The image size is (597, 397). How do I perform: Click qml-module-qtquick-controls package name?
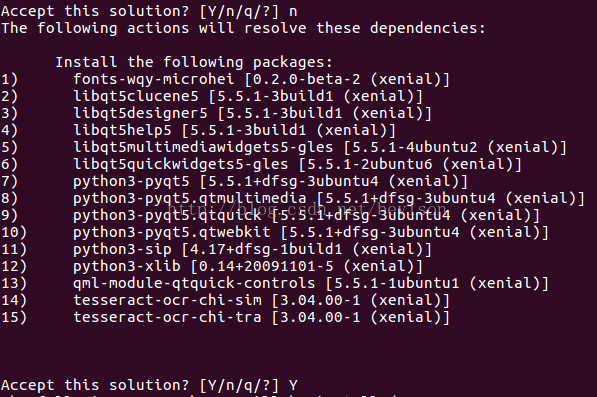pyautogui.click(x=194, y=283)
